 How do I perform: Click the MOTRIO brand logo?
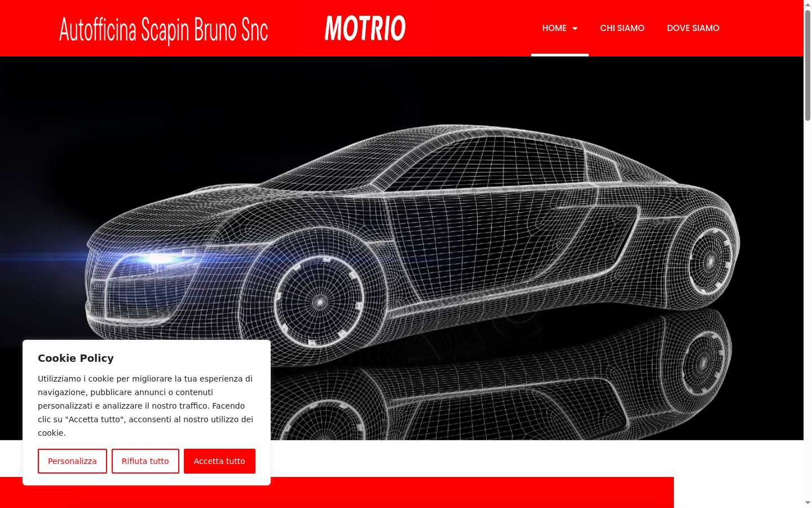(x=365, y=28)
